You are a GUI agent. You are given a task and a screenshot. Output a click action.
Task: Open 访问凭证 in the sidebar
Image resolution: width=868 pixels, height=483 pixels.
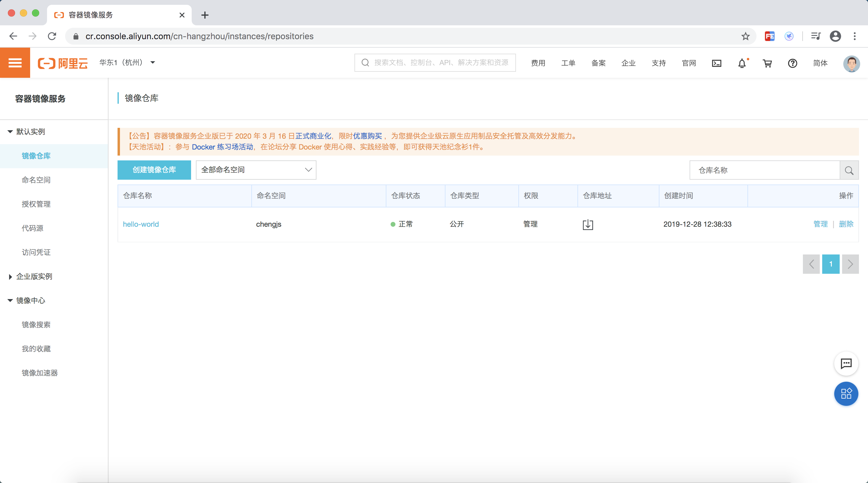point(36,252)
